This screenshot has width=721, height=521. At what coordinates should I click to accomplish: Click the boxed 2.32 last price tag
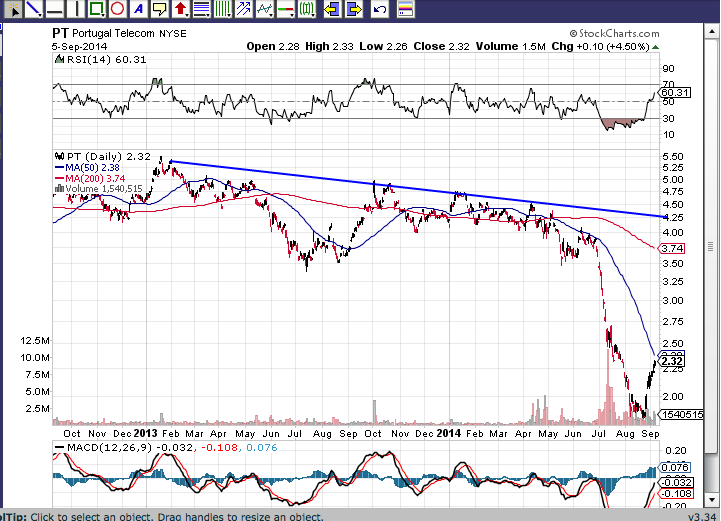(x=672, y=361)
